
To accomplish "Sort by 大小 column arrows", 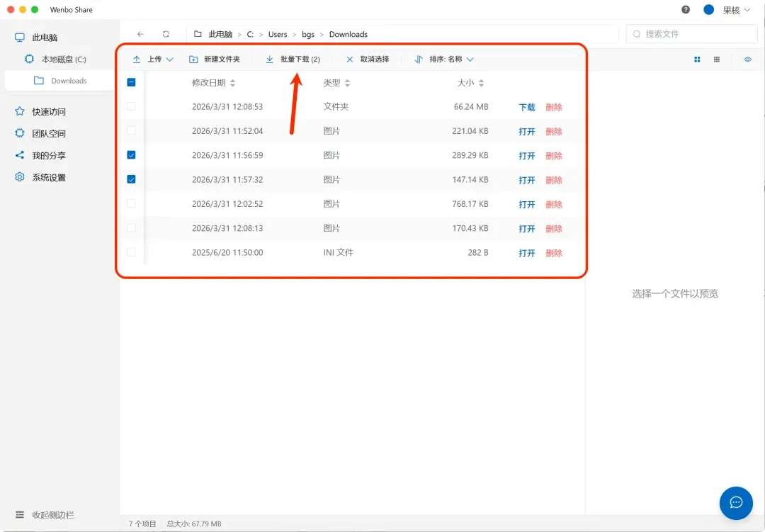I will [x=481, y=83].
